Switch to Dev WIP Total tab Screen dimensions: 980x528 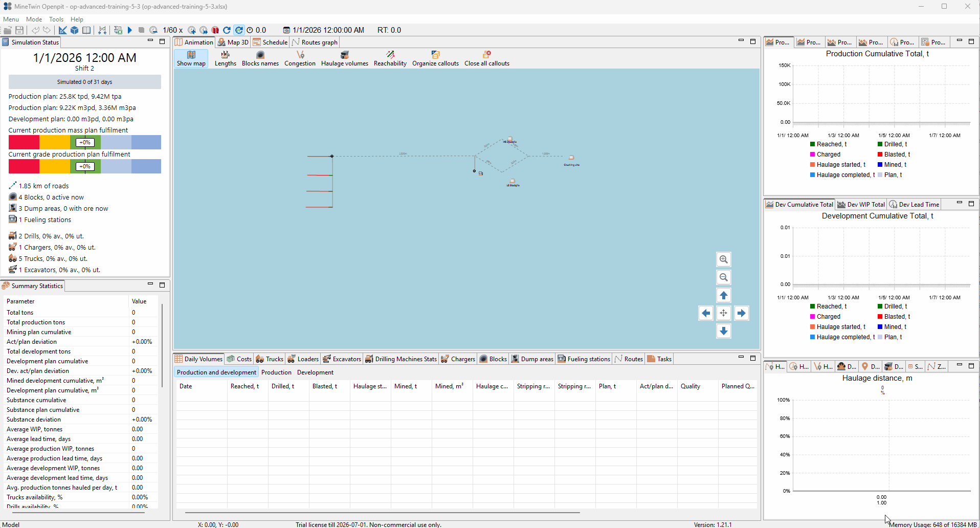click(x=861, y=205)
